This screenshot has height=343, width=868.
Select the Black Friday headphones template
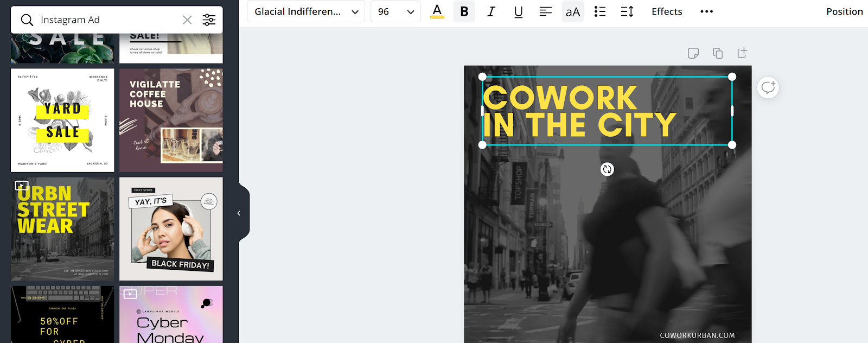tap(171, 228)
